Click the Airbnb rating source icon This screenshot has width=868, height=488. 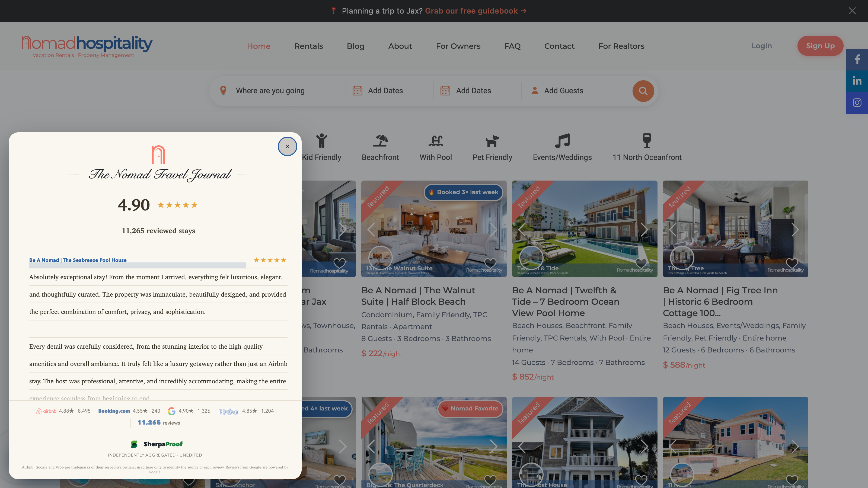pos(46,411)
